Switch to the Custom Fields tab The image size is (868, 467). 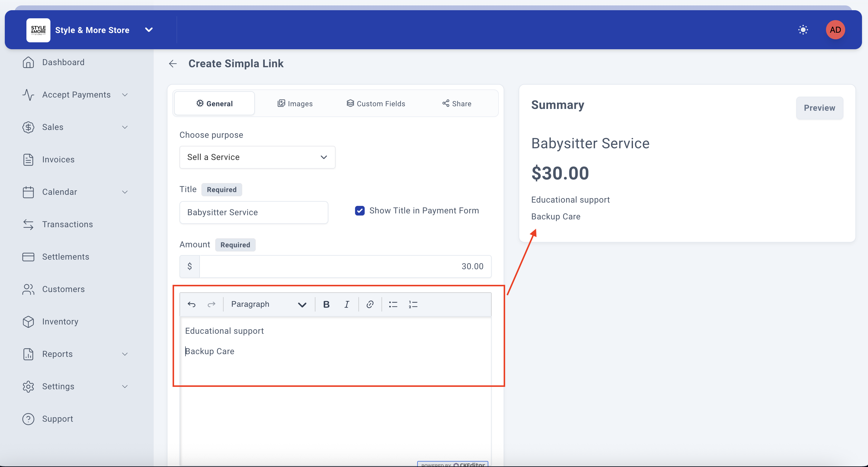pyautogui.click(x=376, y=104)
